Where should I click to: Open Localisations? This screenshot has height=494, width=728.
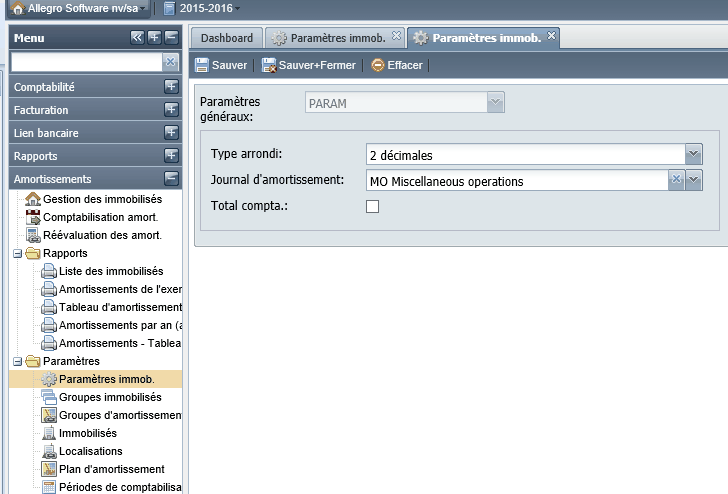click(x=91, y=451)
